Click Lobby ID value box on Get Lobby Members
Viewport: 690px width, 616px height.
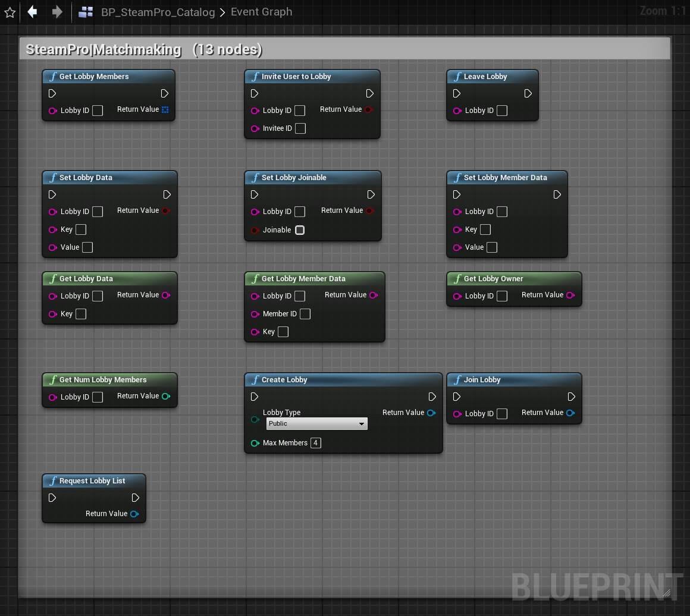98,111
